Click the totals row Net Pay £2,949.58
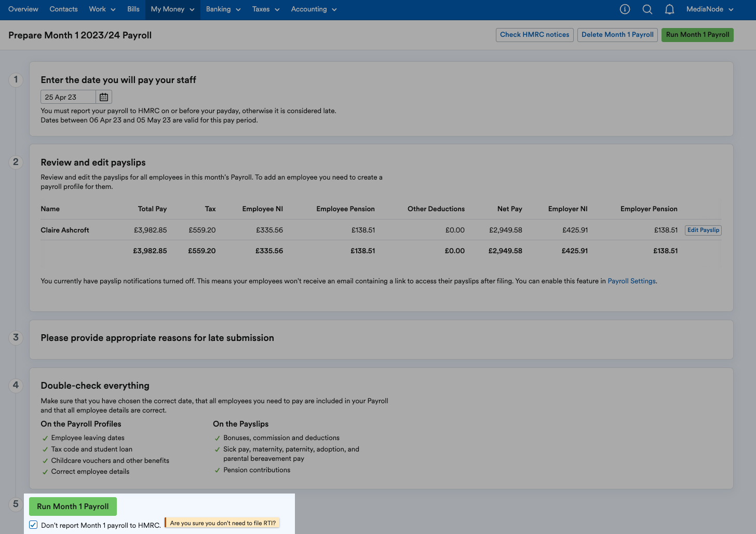756x534 pixels. (505, 251)
